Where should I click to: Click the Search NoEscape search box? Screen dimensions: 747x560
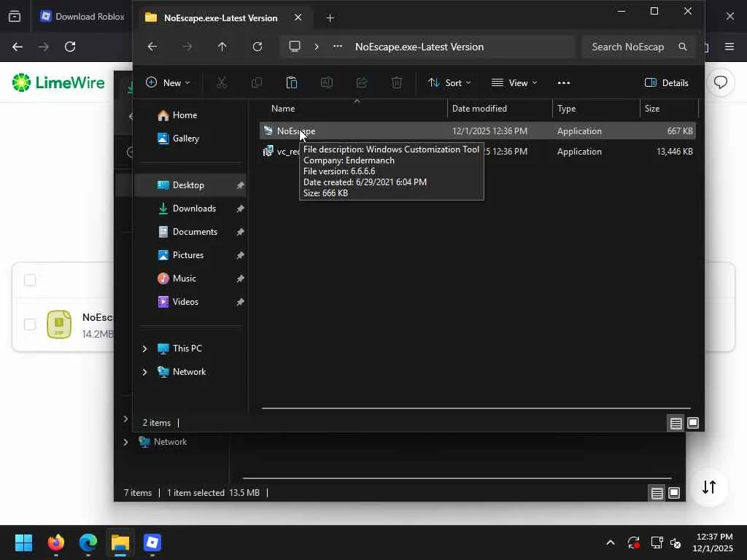click(x=629, y=47)
